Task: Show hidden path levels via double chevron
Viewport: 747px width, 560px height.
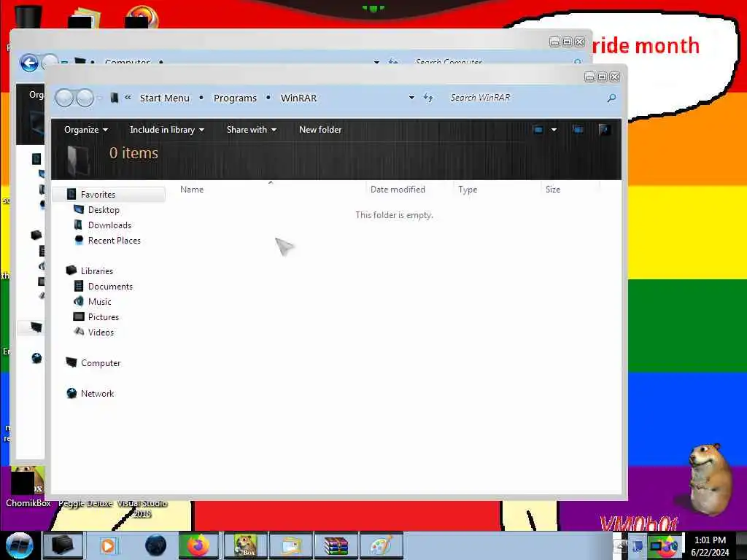Action: (128, 98)
